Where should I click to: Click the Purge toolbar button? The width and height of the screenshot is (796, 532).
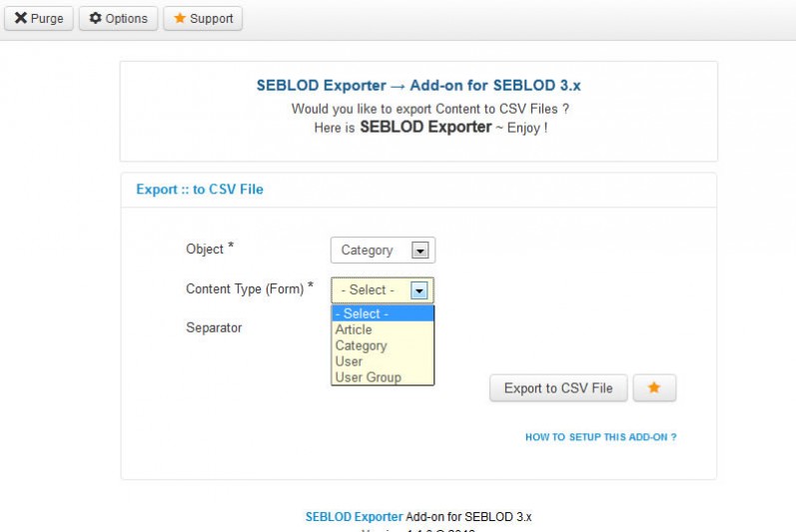point(39,18)
